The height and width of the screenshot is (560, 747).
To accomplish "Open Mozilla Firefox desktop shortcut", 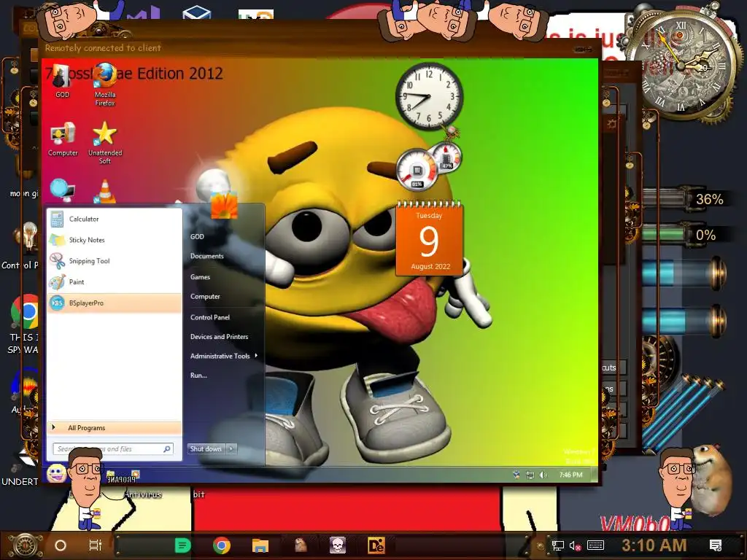I will point(105,85).
